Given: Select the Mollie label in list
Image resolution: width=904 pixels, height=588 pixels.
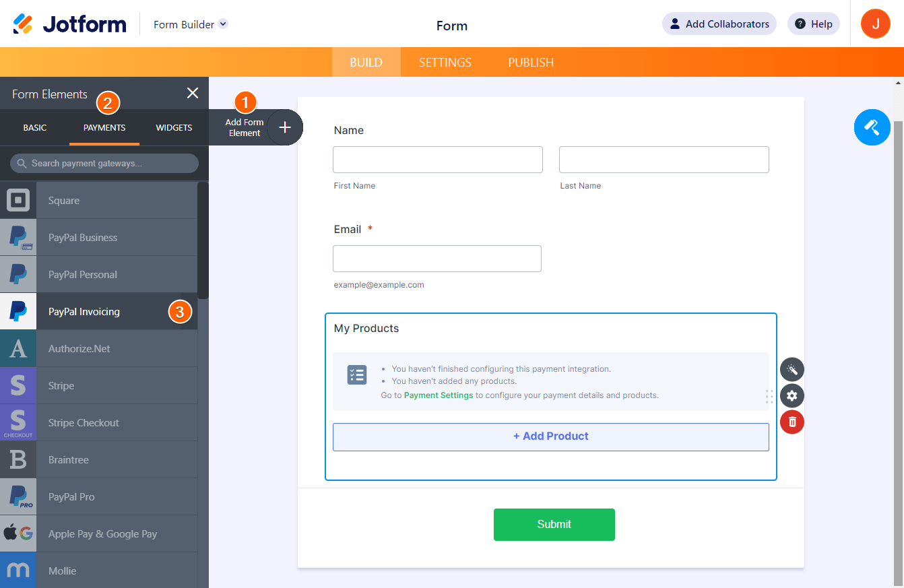Looking at the screenshot, I should coord(63,571).
